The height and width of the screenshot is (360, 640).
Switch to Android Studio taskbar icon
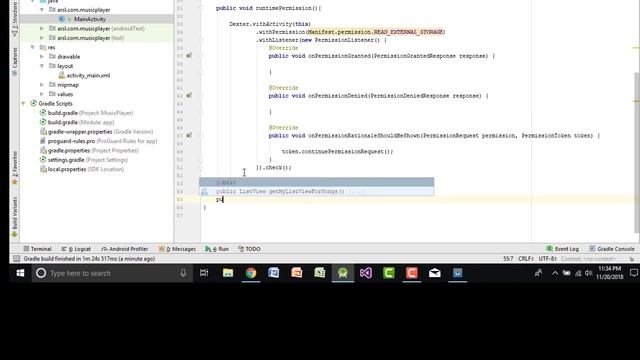tap(343, 273)
